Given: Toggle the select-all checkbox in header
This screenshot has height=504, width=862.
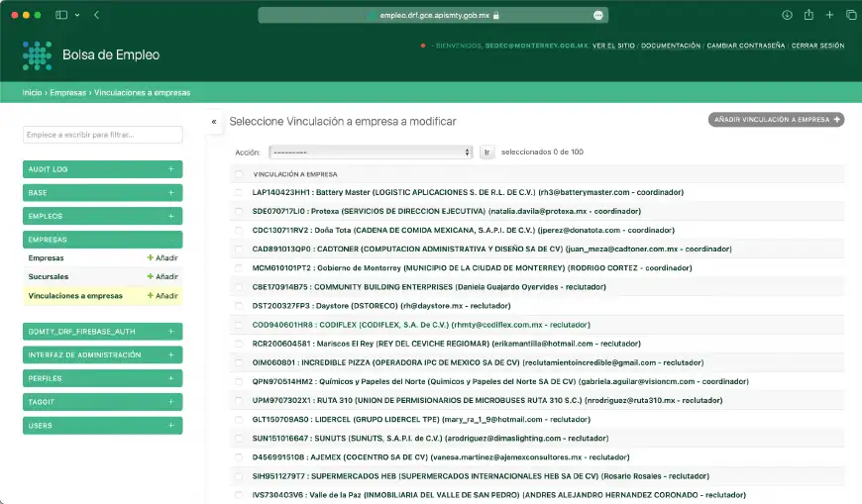Looking at the screenshot, I should click(x=239, y=174).
